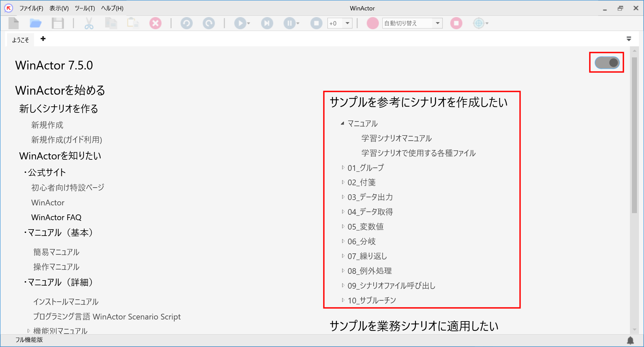Open dropdown arrow next to pause button
The height and width of the screenshot is (347, 644).
point(298,23)
